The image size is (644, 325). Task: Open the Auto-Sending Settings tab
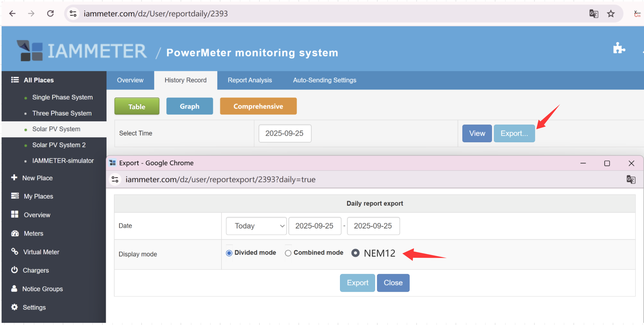click(x=324, y=80)
